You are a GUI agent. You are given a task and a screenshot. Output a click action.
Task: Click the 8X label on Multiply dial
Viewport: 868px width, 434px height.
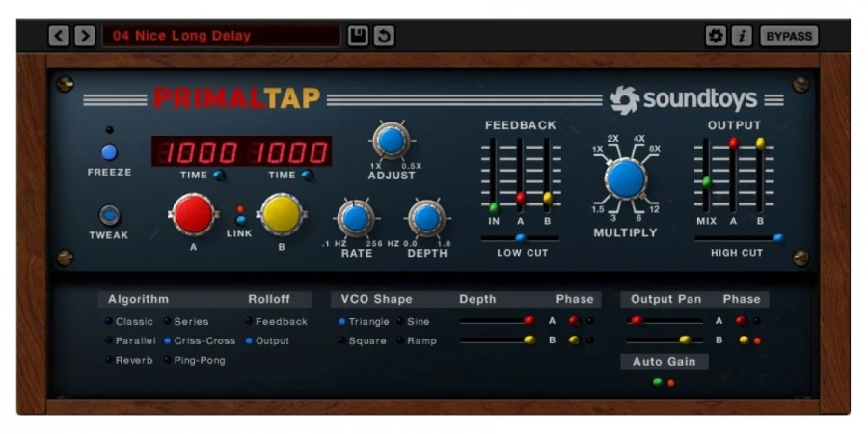pyautogui.click(x=654, y=149)
